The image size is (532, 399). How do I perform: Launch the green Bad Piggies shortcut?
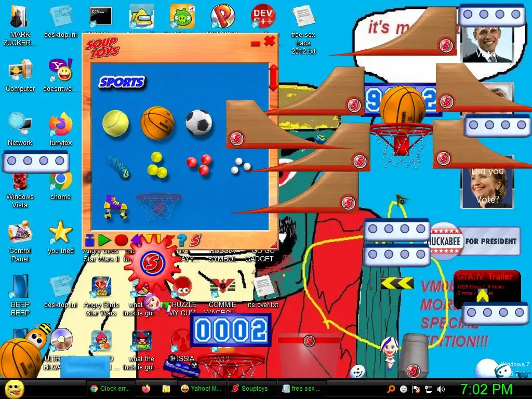pyautogui.click(x=182, y=16)
